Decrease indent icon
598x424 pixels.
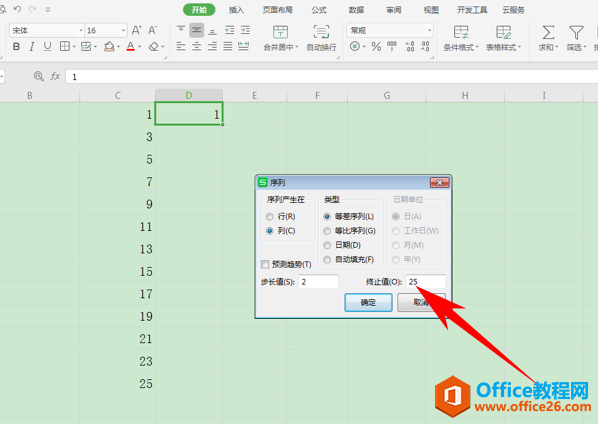pyautogui.click(x=230, y=30)
